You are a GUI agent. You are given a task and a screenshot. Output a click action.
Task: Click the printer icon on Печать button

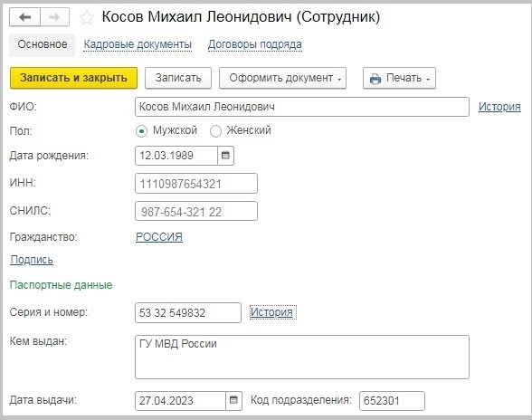click(375, 79)
